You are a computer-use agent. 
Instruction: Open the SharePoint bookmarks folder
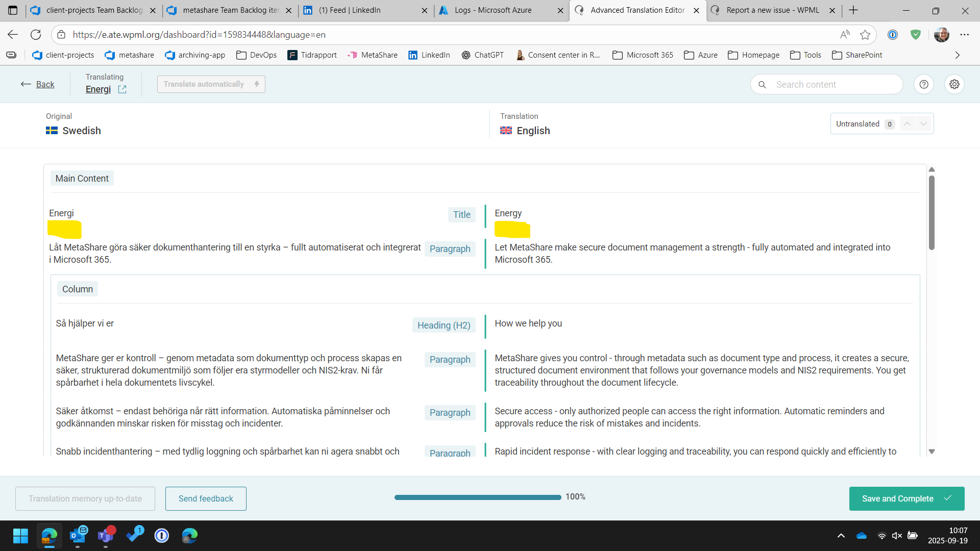[856, 55]
